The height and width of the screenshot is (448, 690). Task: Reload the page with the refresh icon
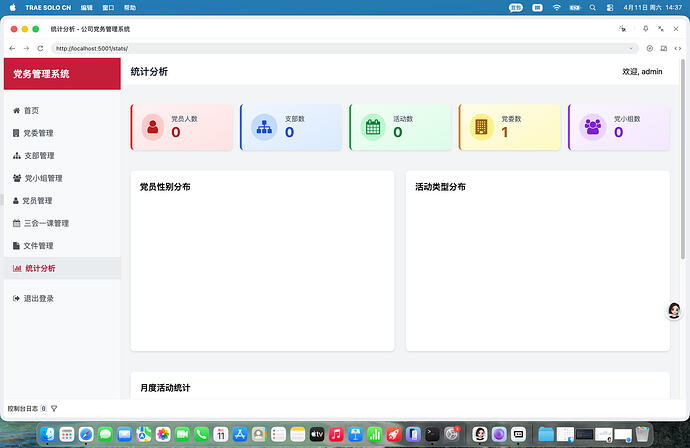(x=40, y=48)
